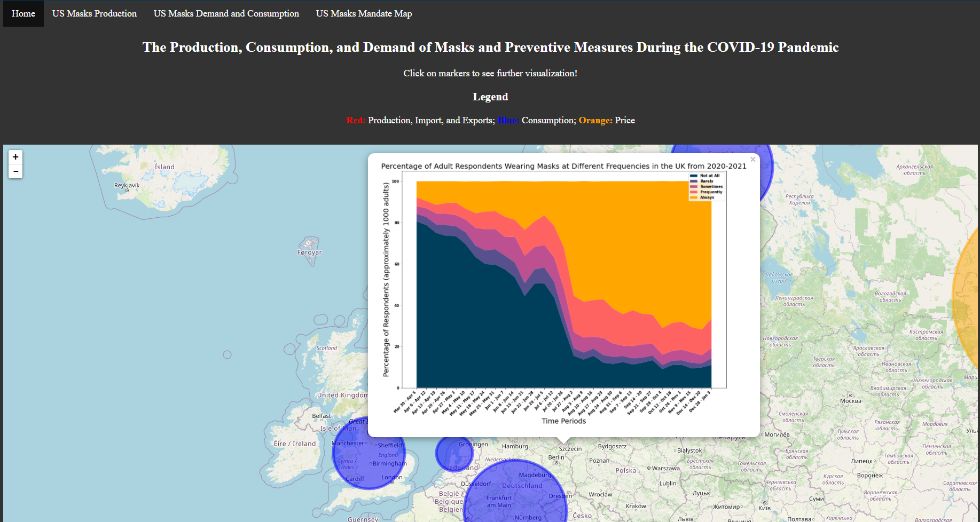This screenshot has height=522, width=980.
Task: Click the Reykjavik label on the map
Action: [127, 186]
